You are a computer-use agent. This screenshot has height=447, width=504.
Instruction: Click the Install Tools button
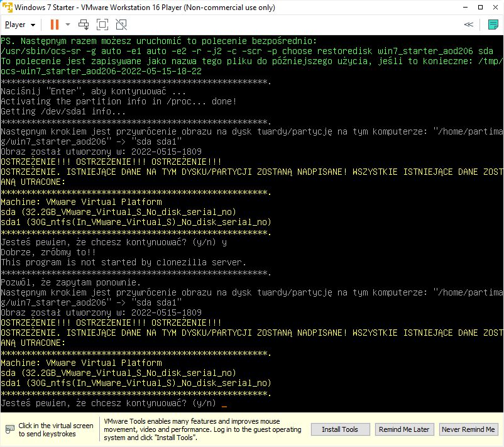tap(340, 429)
